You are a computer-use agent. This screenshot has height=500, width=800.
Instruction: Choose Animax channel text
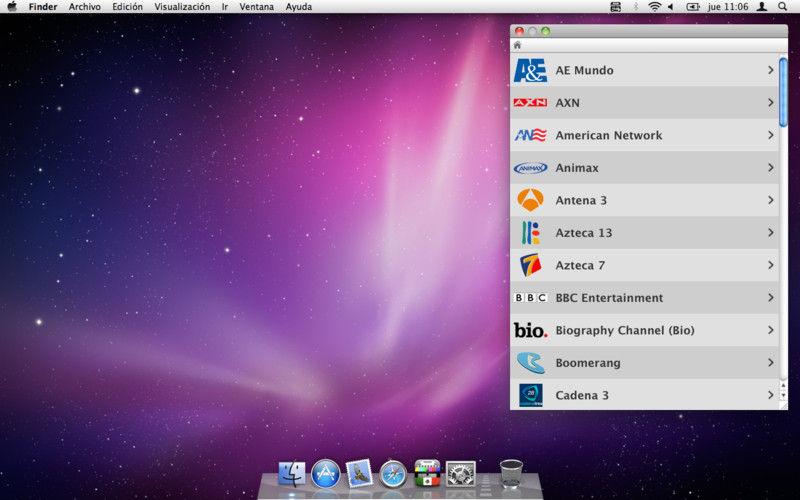(577, 168)
